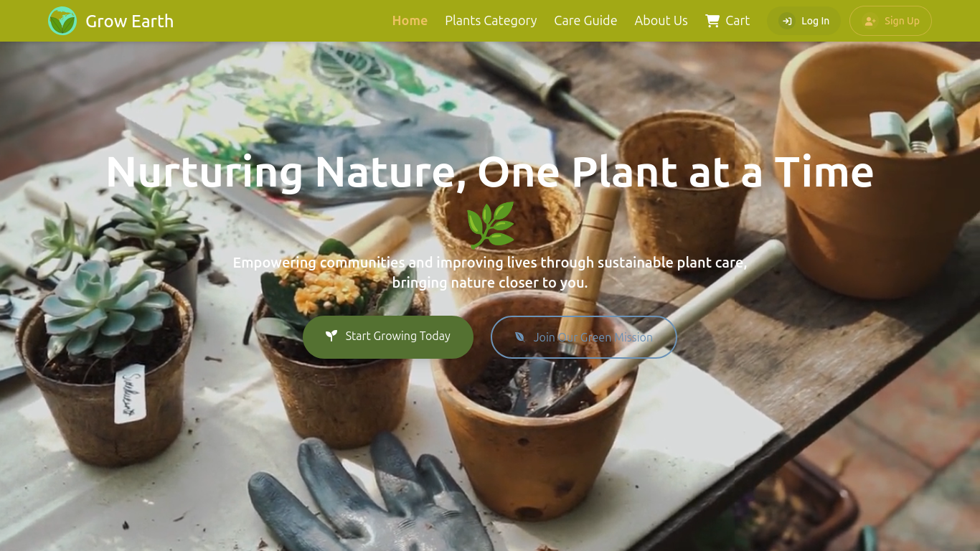Click the 'Nurturing Nature' hero headline
Viewport: 980px width, 551px height.
(490, 173)
